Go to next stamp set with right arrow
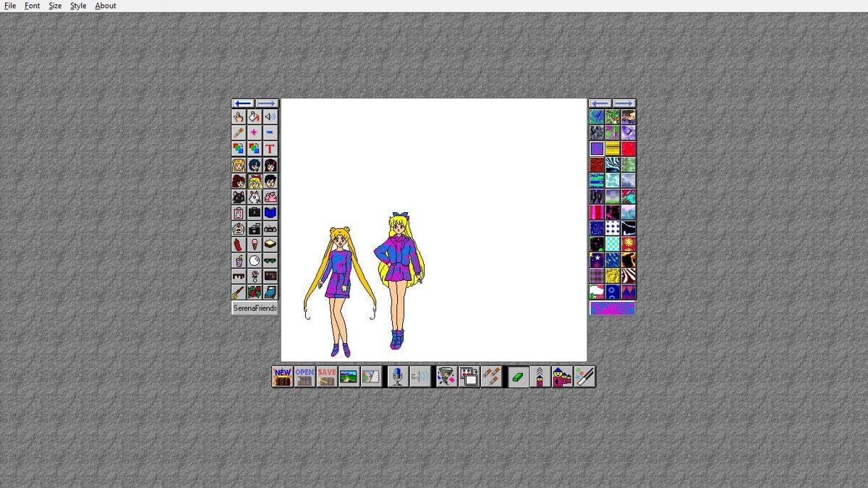 pyautogui.click(x=266, y=104)
